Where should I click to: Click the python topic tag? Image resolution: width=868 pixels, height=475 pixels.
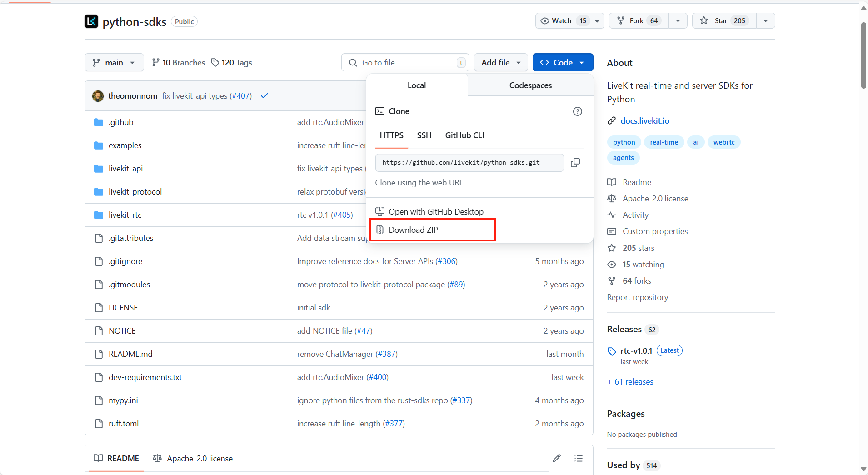pyautogui.click(x=624, y=142)
